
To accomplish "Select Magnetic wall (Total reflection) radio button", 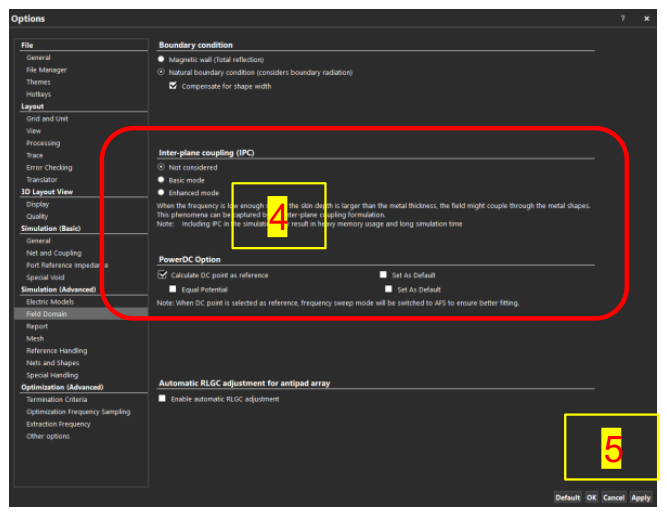I will point(161,59).
